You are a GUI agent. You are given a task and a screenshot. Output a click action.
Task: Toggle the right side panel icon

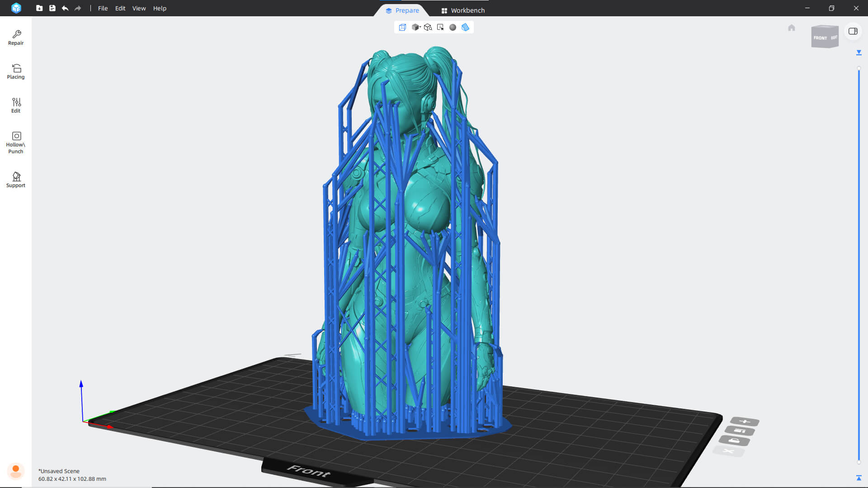point(853,31)
